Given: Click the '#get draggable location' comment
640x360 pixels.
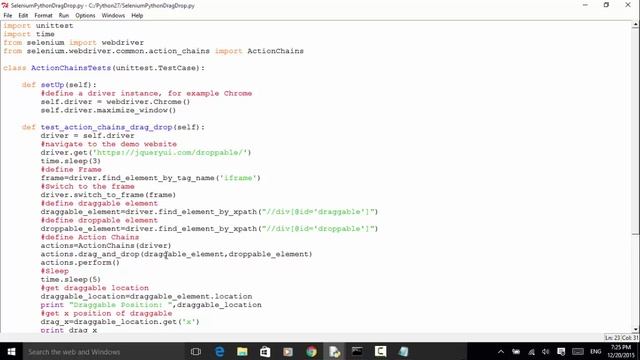Looking at the screenshot, I should coord(95,288).
